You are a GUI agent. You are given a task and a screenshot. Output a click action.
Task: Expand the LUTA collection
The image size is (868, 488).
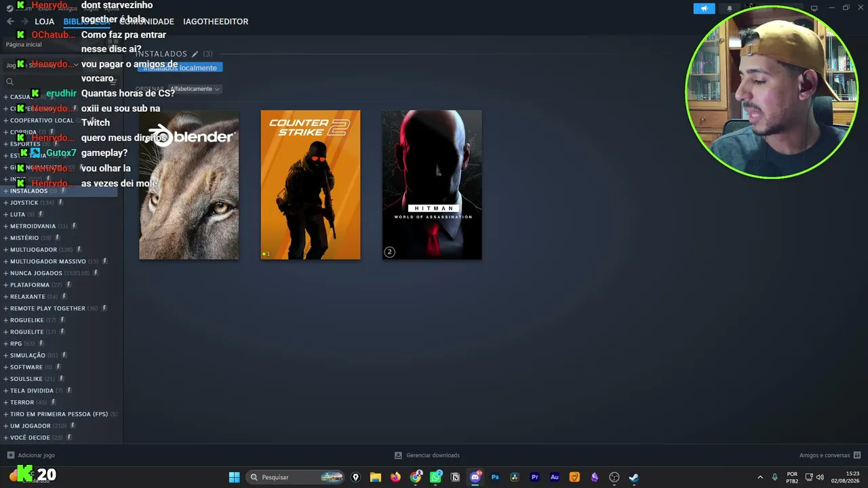5,214
